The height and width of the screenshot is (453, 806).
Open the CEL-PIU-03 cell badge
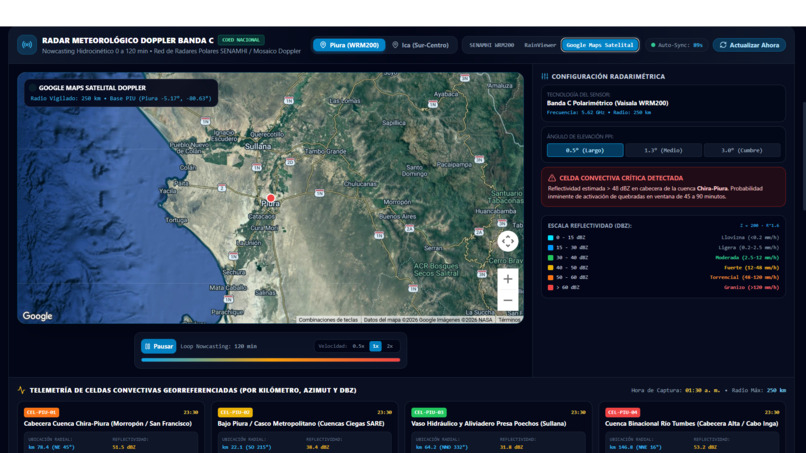pyautogui.click(x=429, y=412)
